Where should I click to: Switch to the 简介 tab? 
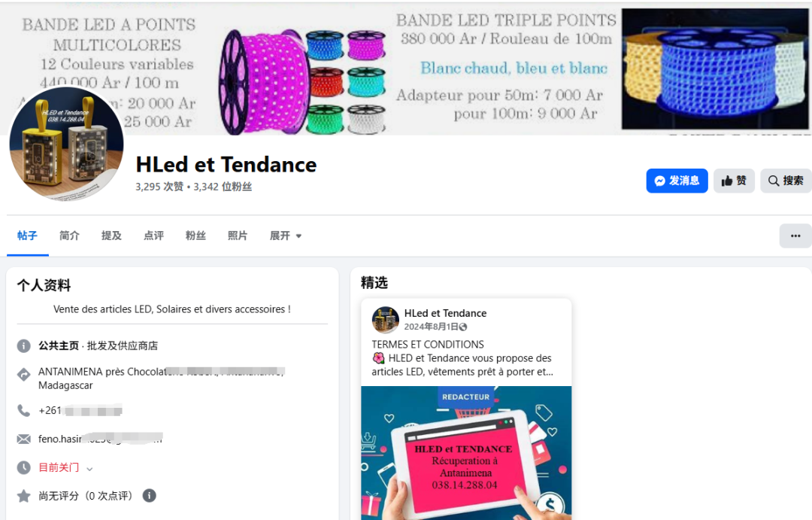pos(69,236)
